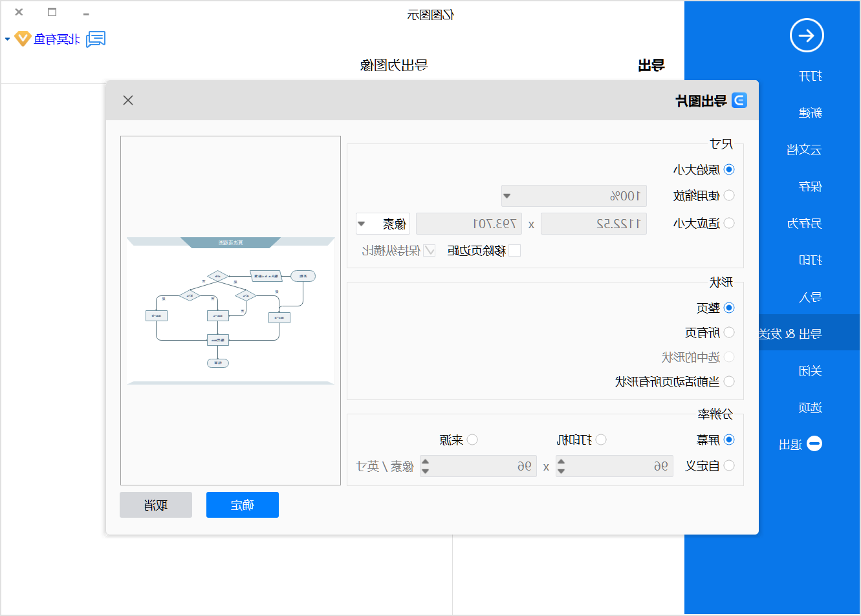
Task: Click the 793.701 height field
Action: 469,224
